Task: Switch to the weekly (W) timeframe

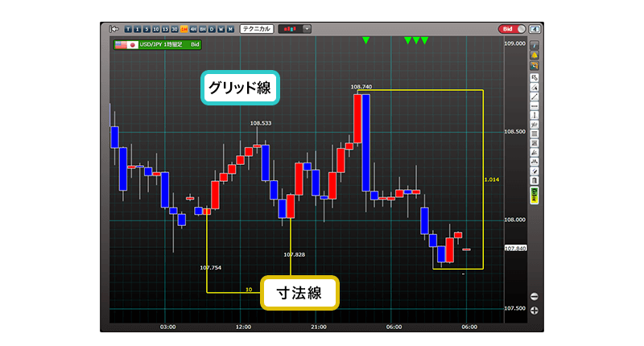Action: click(221, 29)
